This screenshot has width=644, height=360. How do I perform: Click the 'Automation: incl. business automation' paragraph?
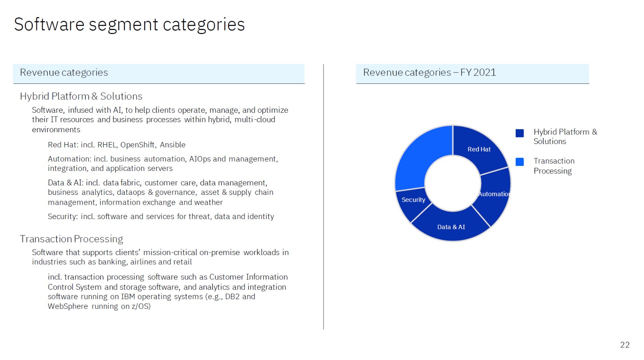pyautogui.click(x=163, y=164)
